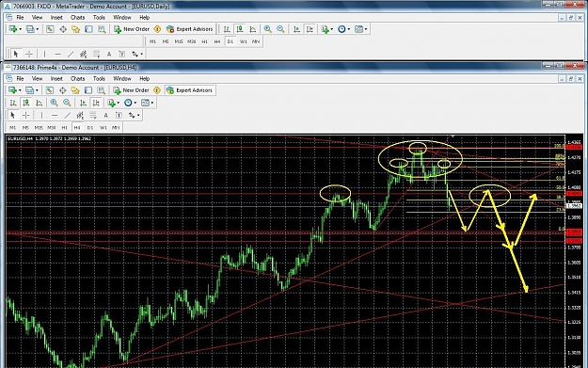Expand Profiles dropdown in the Prime4x window
Viewport: 588px width, 368px height.
pyautogui.click(x=37, y=90)
